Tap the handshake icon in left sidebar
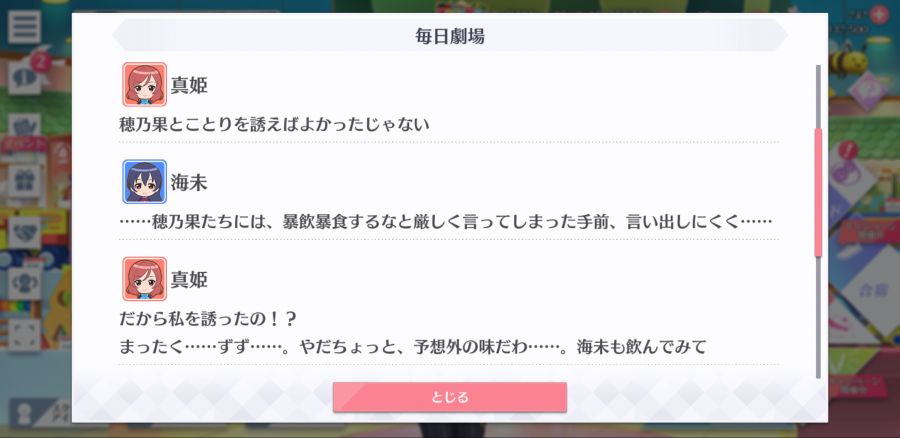 click(24, 232)
